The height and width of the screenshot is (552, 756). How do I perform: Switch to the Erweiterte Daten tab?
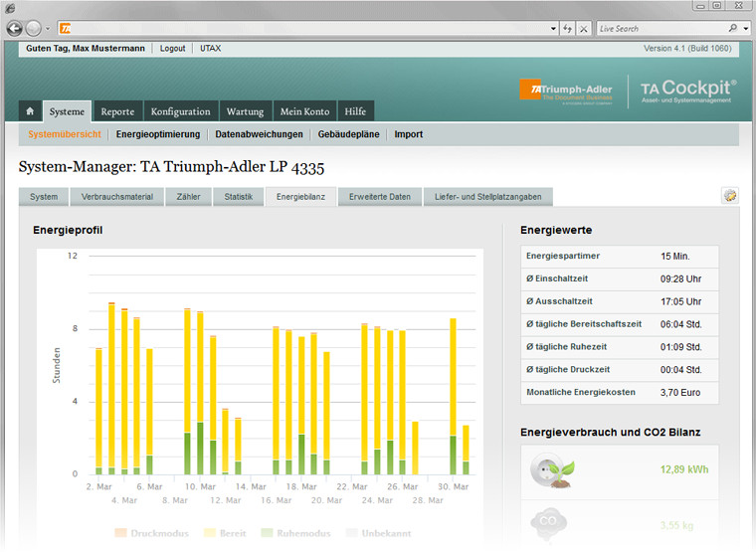[380, 197]
